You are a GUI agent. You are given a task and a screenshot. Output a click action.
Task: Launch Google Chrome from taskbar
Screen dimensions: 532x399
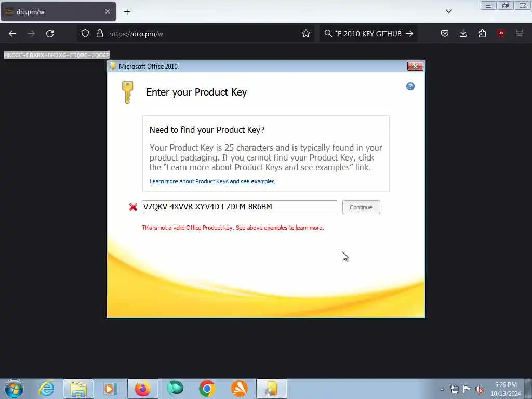point(207,389)
